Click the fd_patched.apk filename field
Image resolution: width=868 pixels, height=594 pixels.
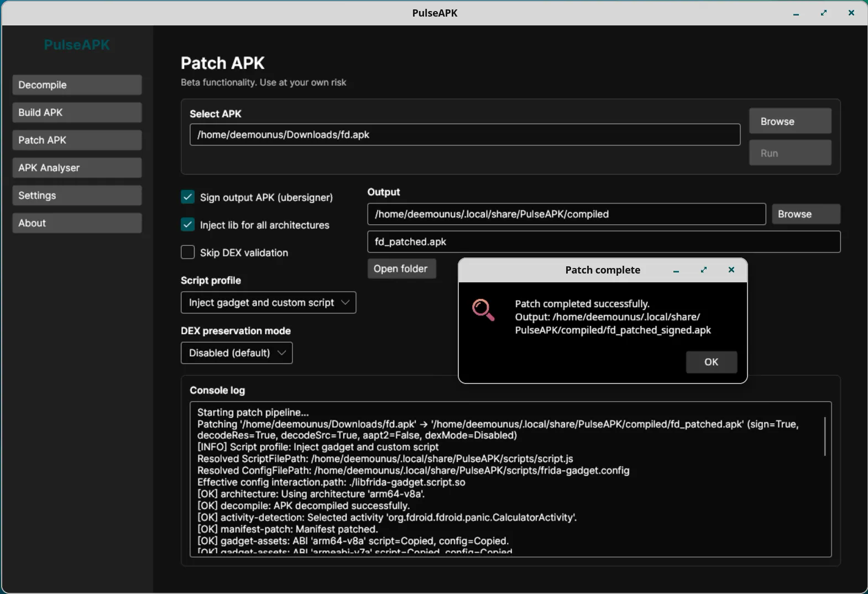point(604,241)
